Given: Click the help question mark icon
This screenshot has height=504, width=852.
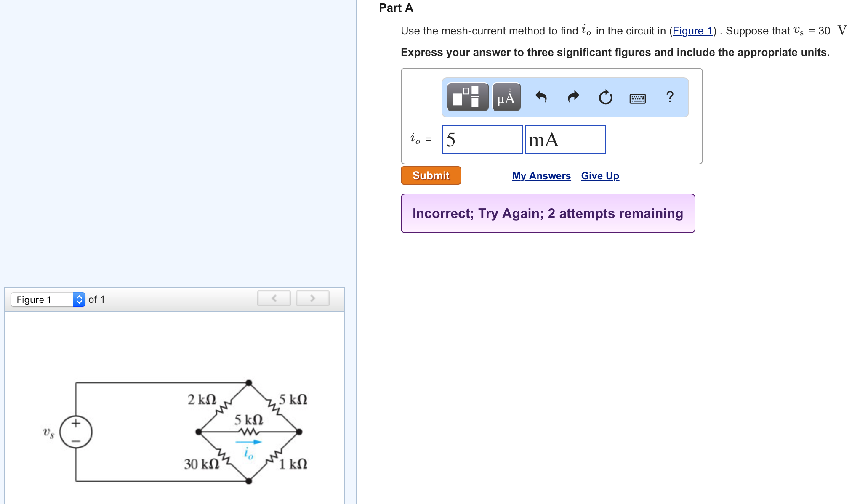Looking at the screenshot, I should (x=670, y=97).
